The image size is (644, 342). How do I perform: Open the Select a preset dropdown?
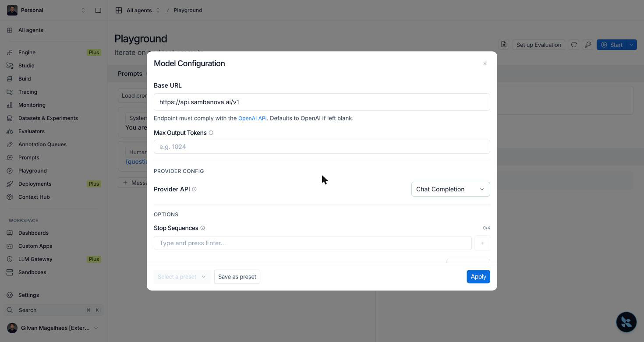182,277
